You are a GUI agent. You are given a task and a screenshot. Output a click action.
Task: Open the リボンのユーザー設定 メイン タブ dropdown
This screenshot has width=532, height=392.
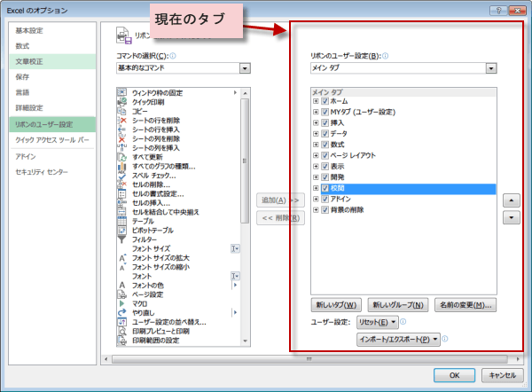click(491, 68)
